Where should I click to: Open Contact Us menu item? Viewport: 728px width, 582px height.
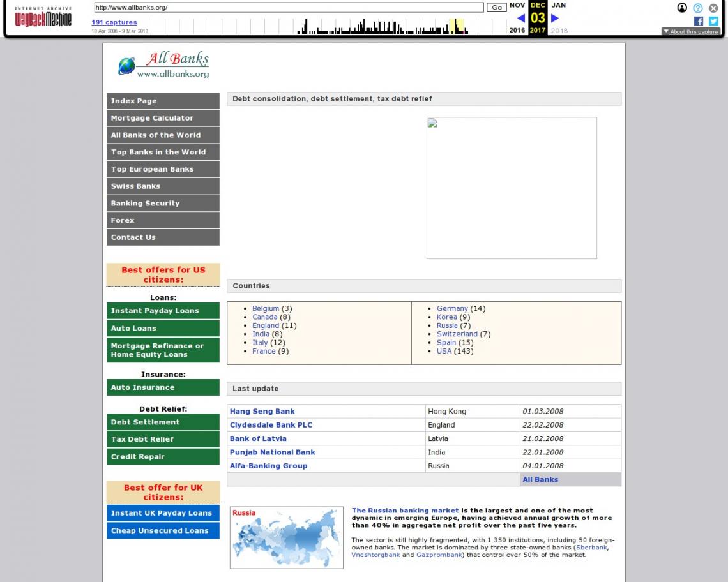tap(163, 237)
